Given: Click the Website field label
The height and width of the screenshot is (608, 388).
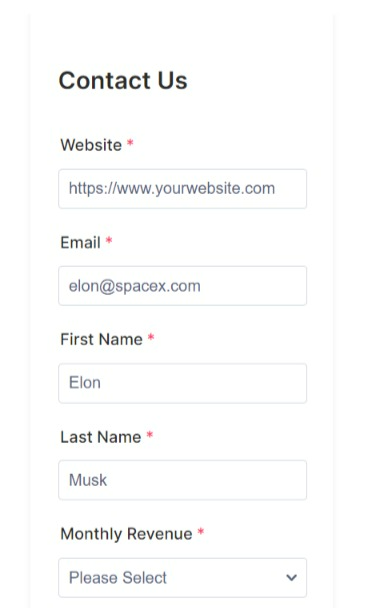Looking at the screenshot, I should [91, 145].
